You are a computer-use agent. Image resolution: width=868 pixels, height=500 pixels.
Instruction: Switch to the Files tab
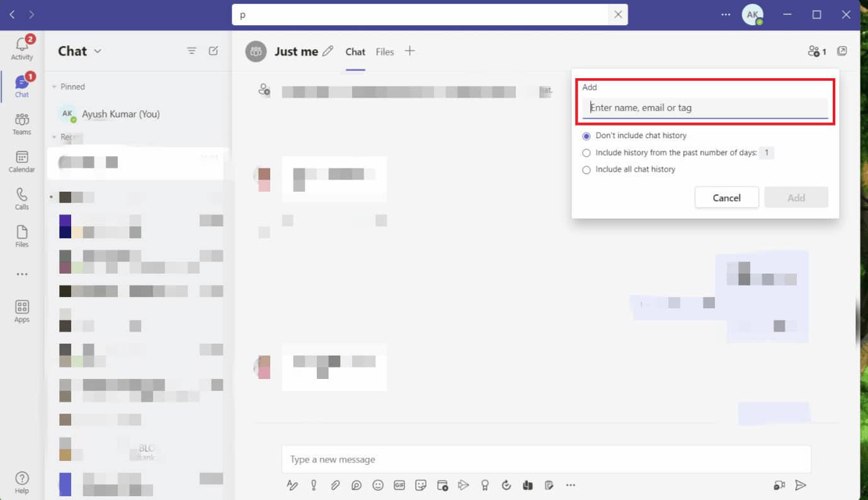click(x=385, y=52)
